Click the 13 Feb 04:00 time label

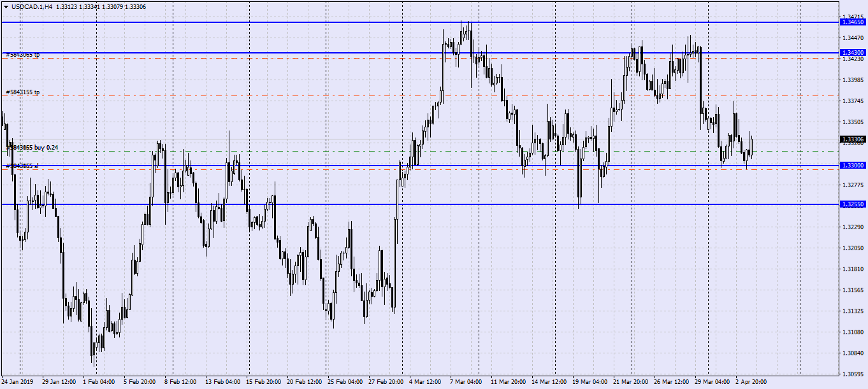[x=223, y=383]
